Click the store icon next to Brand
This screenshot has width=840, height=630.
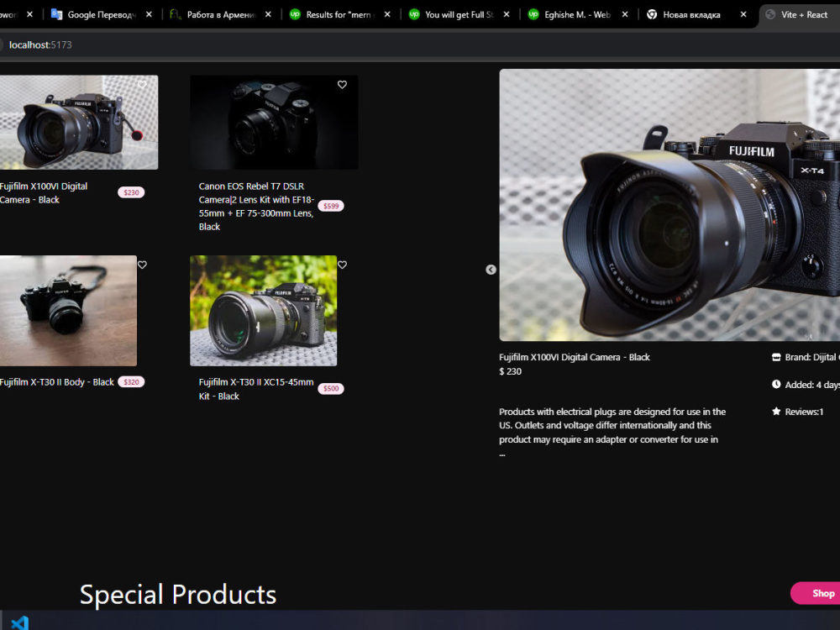pos(776,357)
